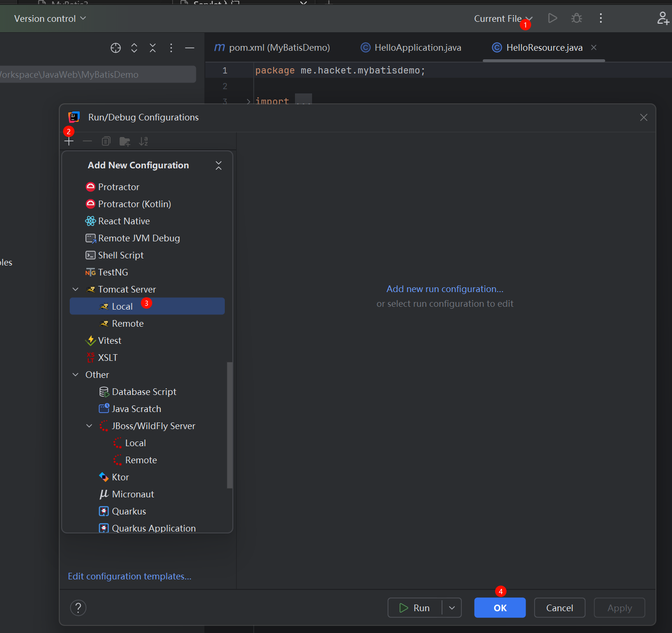Collapse the Tomcat Server node
This screenshot has width=672, height=633.
[x=75, y=289]
